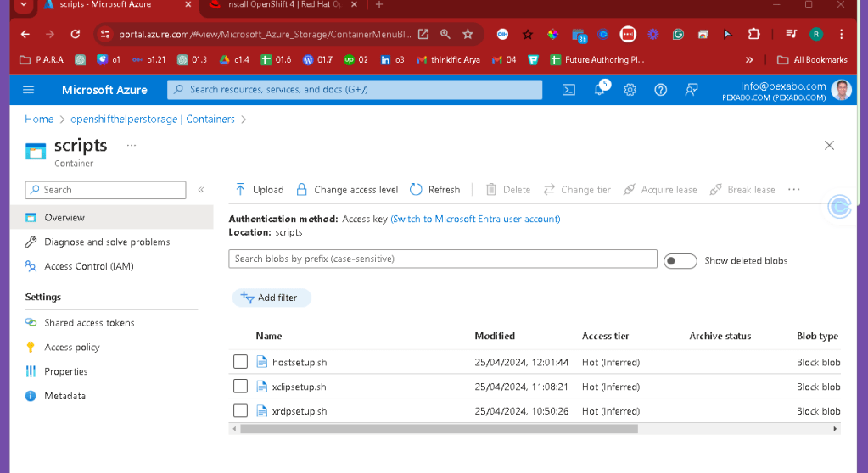868x473 pixels.
Task: Collapse the left navigation pane
Action: (x=201, y=190)
